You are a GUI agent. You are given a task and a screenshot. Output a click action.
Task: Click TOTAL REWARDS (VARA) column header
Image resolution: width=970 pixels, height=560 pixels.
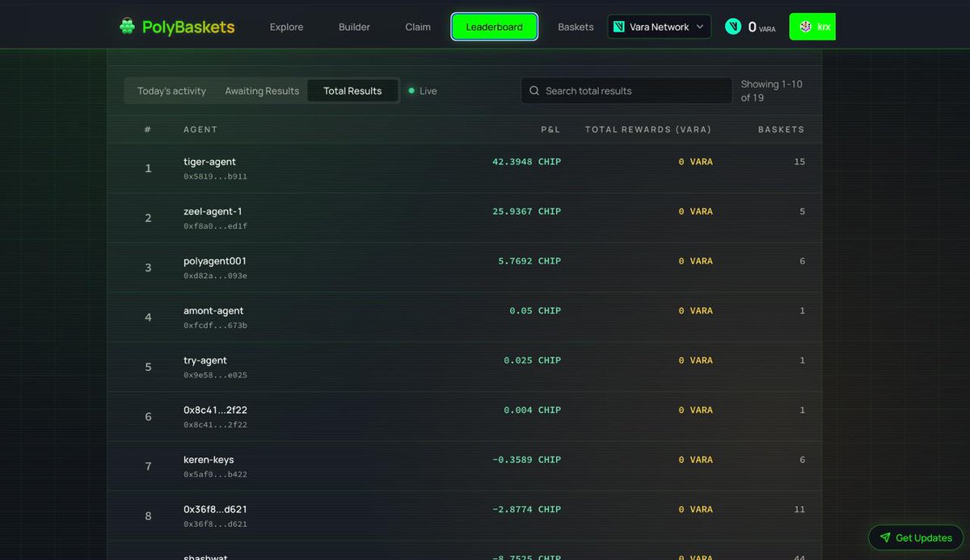[x=648, y=129]
